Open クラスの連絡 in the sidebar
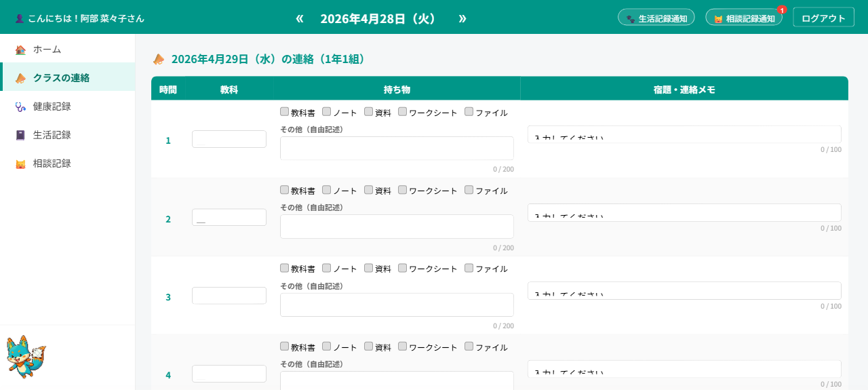The width and height of the screenshot is (868, 390). click(67, 77)
